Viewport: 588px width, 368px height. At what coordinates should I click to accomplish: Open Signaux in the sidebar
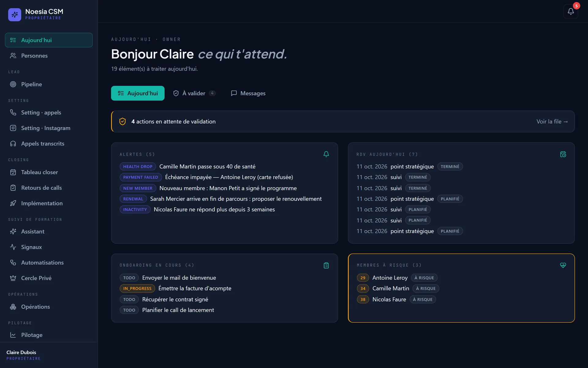click(49, 247)
